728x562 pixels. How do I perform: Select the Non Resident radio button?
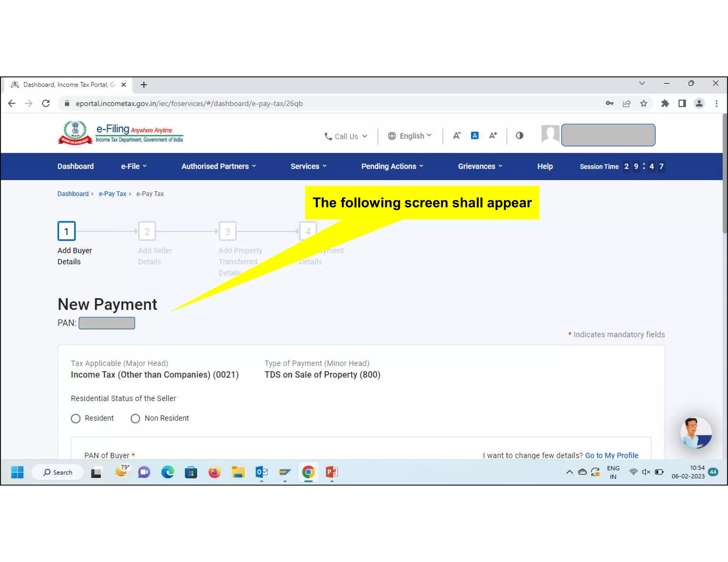tap(135, 418)
